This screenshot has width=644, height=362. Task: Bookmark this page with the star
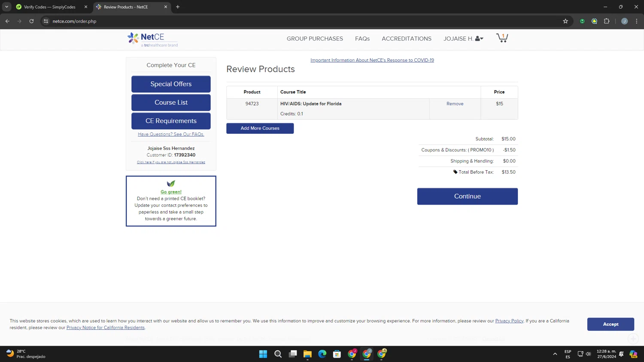pyautogui.click(x=565, y=21)
